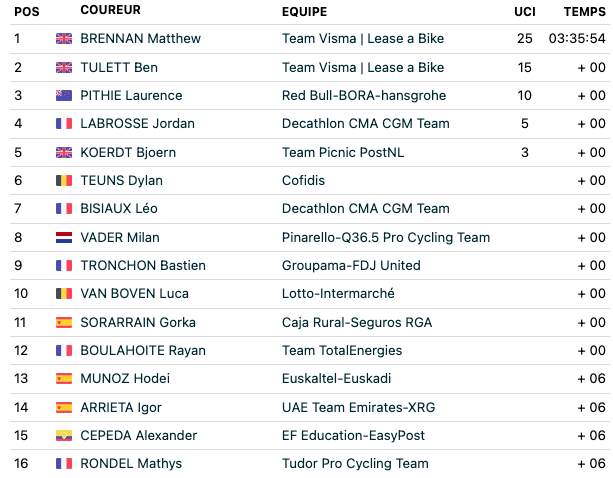The height and width of the screenshot is (478, 613).
Task: Click the TEMPS column header
Action: pyautogui.click(x=584, y=12)
